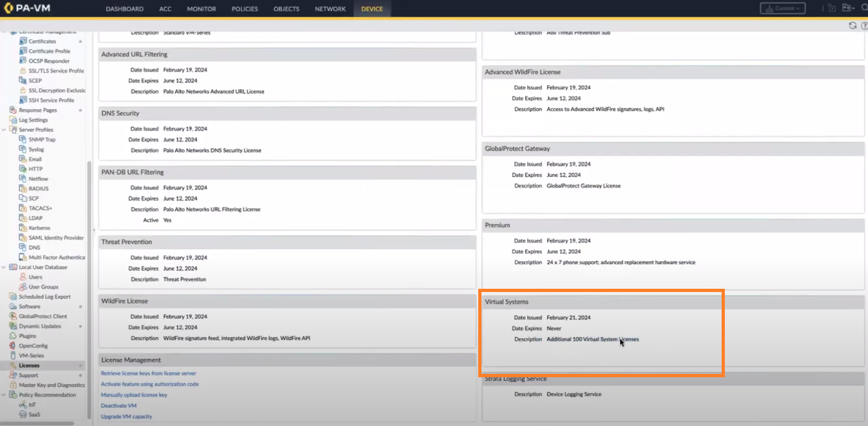Open the Commit dropdown button
This screenshot has width=868, height=426.
(782, 8)
